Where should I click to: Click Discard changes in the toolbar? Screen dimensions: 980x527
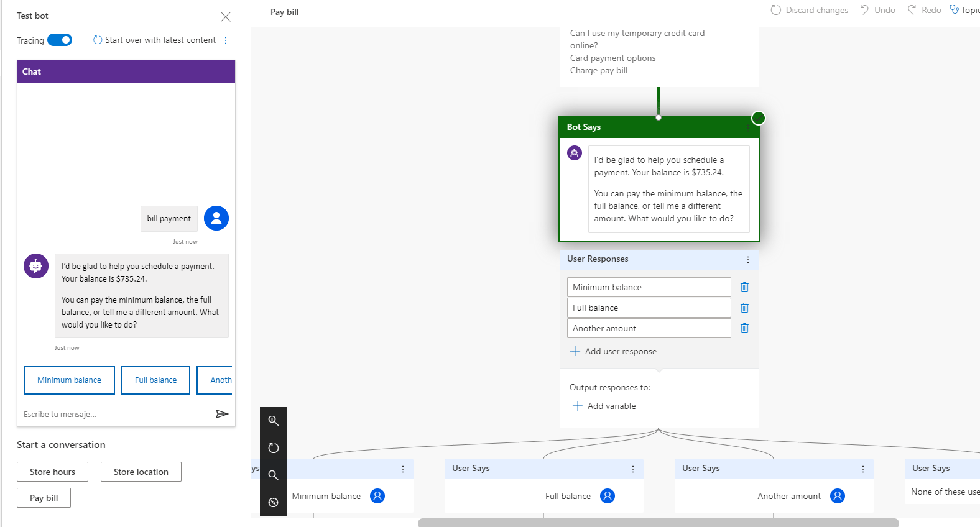point(809,10)
